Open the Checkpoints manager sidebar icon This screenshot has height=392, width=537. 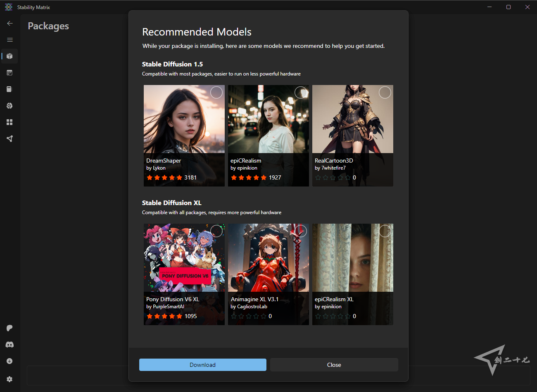(10, 89)
